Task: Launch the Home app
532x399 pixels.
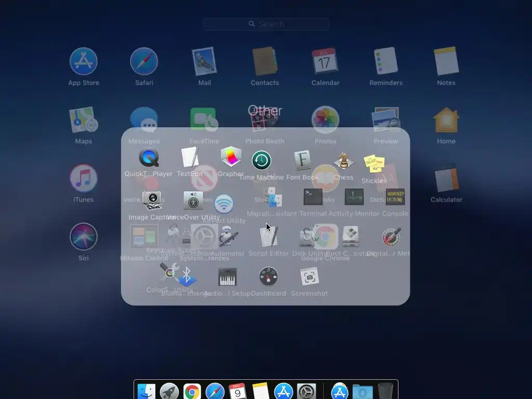Action: click(x=446, y=120)
